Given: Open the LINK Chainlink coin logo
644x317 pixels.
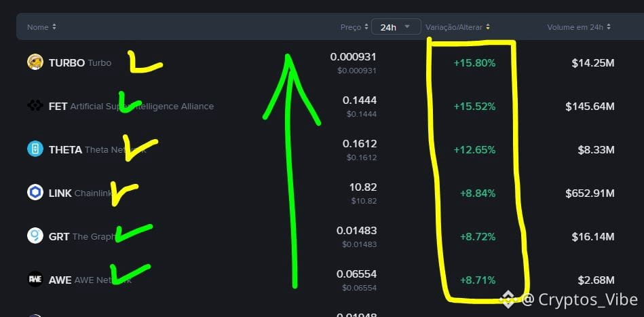Looking at the screenshot, I should 35,193.
